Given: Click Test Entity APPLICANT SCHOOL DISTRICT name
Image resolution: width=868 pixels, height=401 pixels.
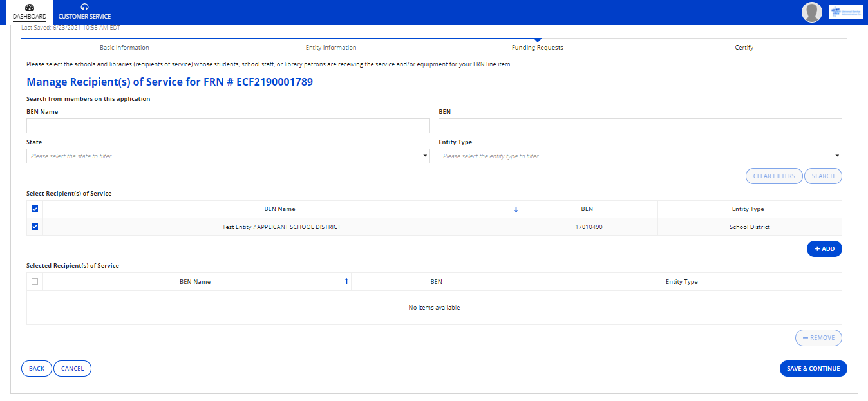Looking at the screenshot, I should tap(281, 227).
